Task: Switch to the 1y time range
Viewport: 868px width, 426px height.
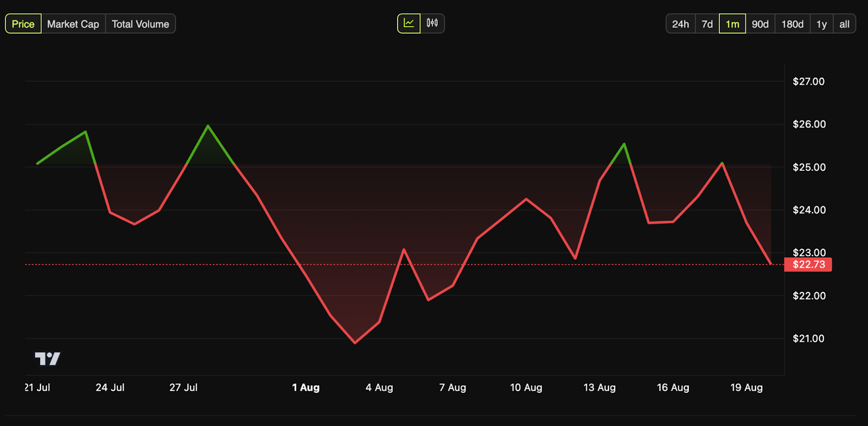Action: coord(822,24)
